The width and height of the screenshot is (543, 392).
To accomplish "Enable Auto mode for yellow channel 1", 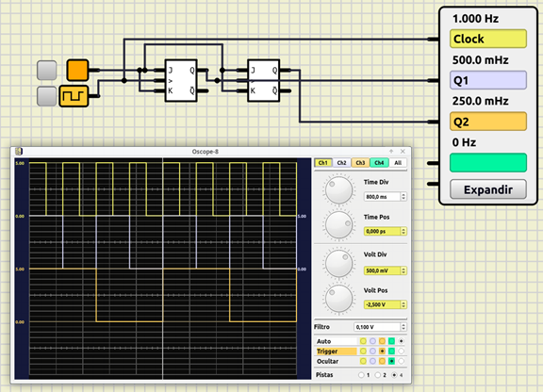I will click(363, 341).
